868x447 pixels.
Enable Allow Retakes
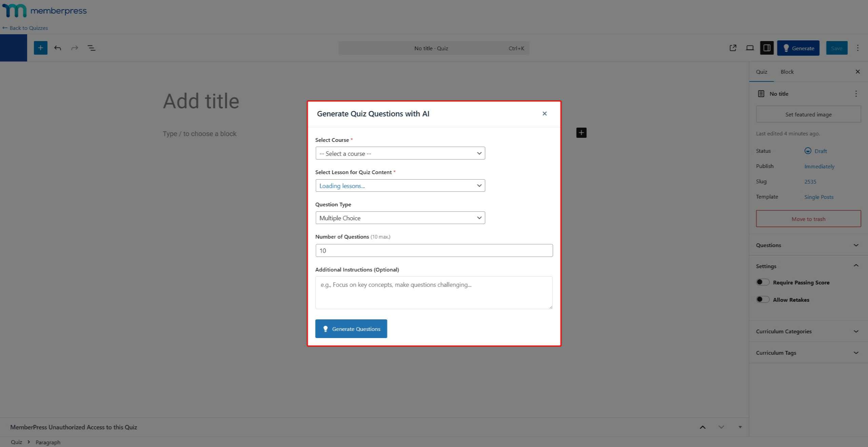[x=763, y=299]
